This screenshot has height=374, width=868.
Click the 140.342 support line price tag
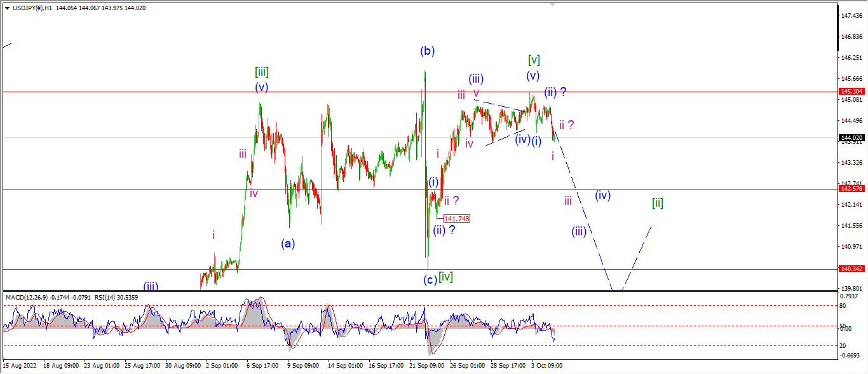click(x=851, y=269)
